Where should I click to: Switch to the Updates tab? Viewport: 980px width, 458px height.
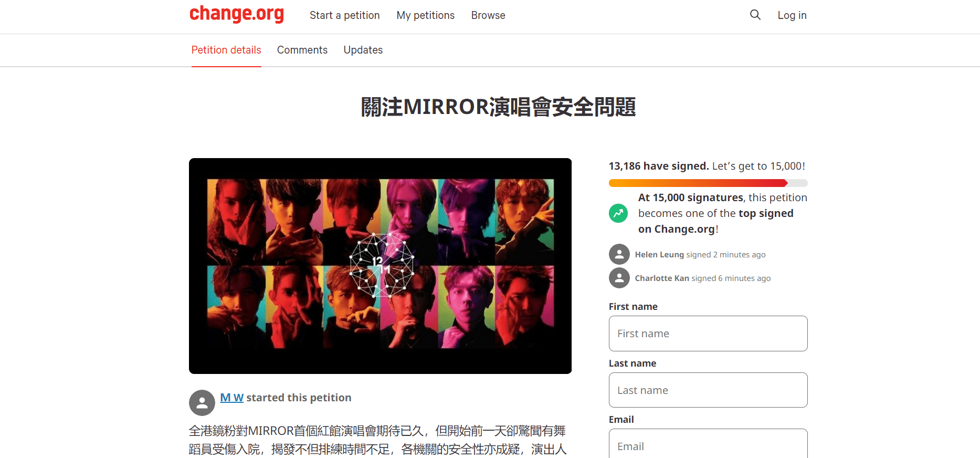363,50
